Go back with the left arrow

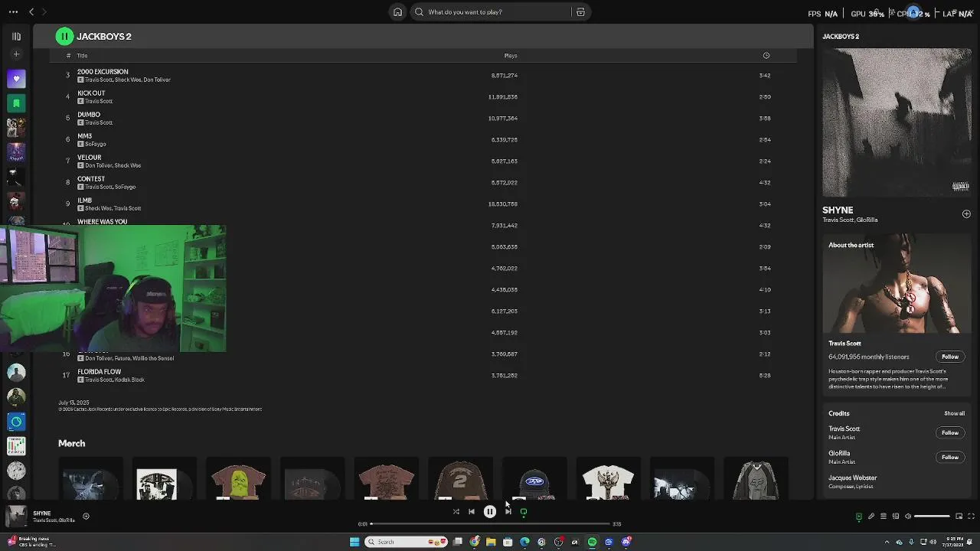pyautogui.click(x=31, y=12)
